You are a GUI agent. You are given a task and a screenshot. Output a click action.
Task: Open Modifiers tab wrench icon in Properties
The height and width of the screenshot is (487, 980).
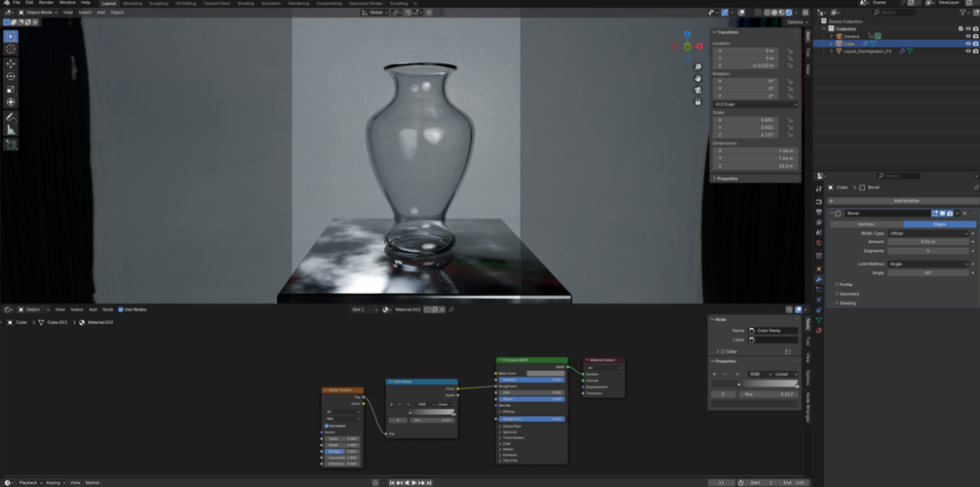819,279
